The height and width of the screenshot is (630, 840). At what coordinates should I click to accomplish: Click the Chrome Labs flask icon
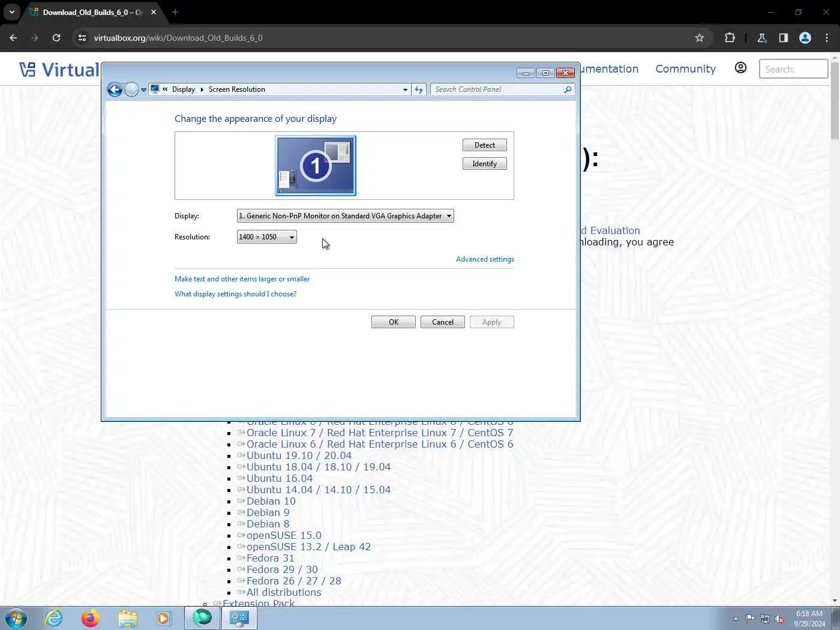tap(762, 38)
